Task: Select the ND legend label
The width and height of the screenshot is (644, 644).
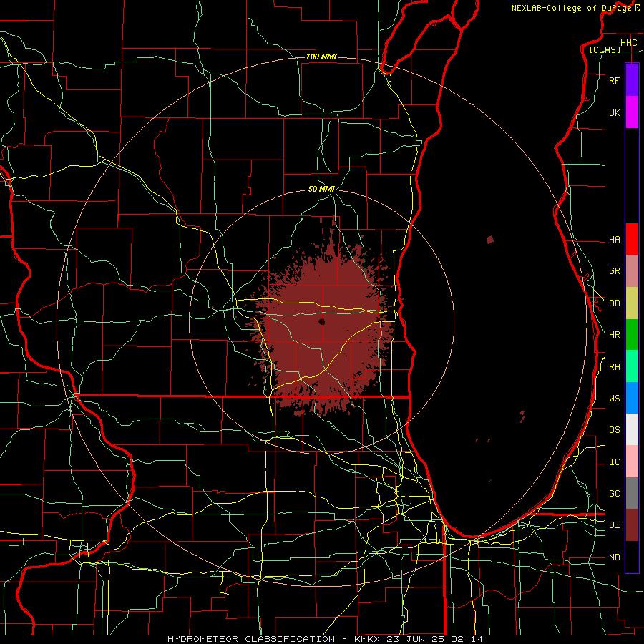Action: [x=614, y=557]
